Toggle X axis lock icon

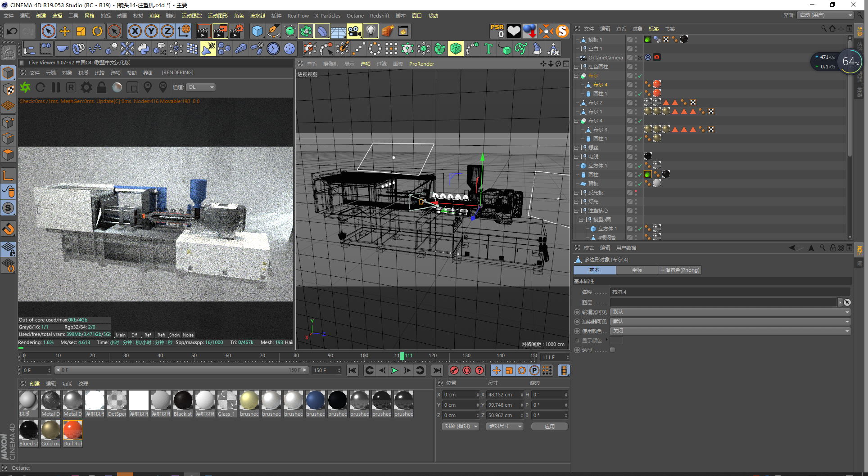click(x=135, y=31)
